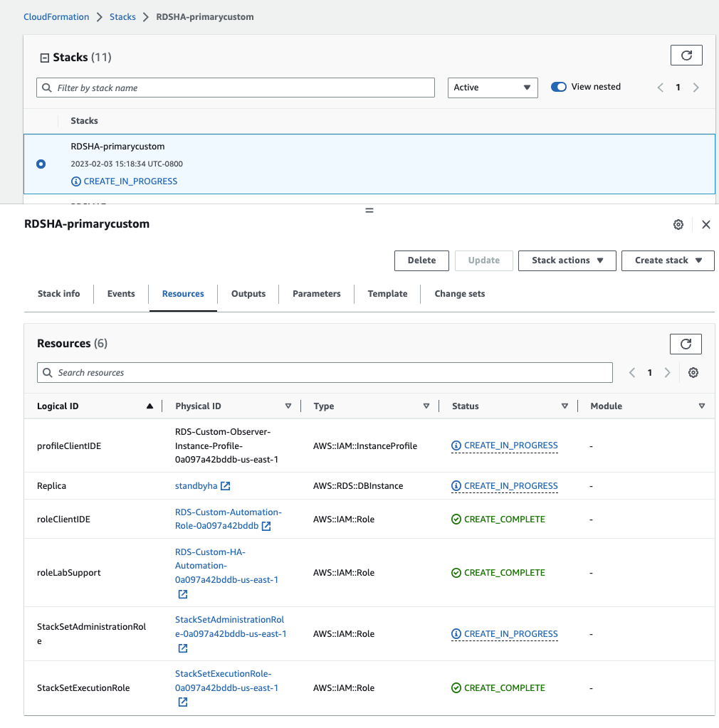Click status info icon for profileClientIDE
719x728 pixels.
pos(456,445)
